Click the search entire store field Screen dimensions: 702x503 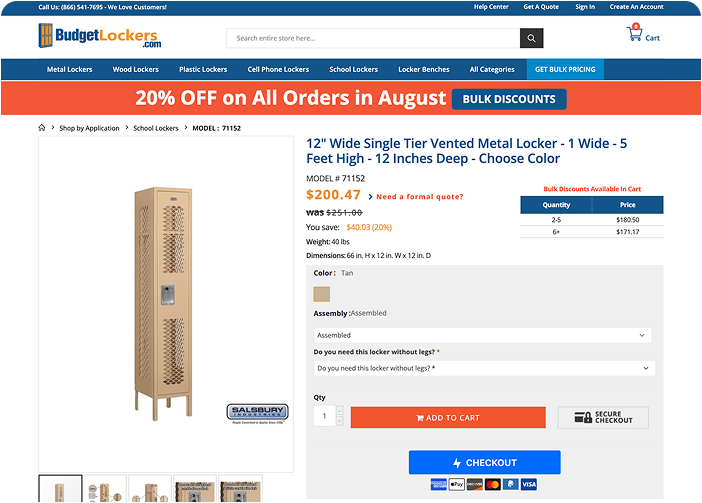(373, 38)
